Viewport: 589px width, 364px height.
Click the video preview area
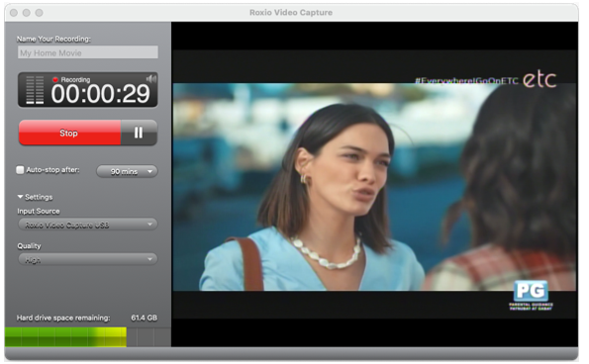[x=374, y=184]
